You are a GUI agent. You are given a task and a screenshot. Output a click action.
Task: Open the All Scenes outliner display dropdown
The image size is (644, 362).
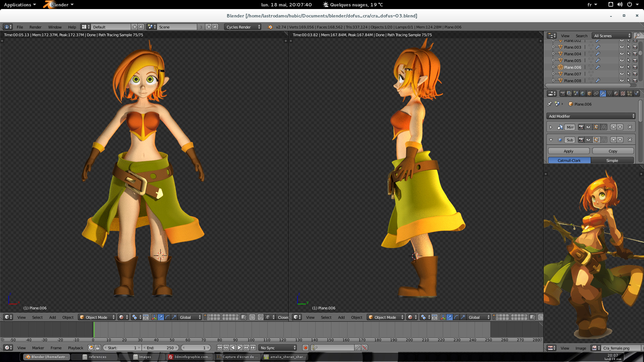click(612, 36)
